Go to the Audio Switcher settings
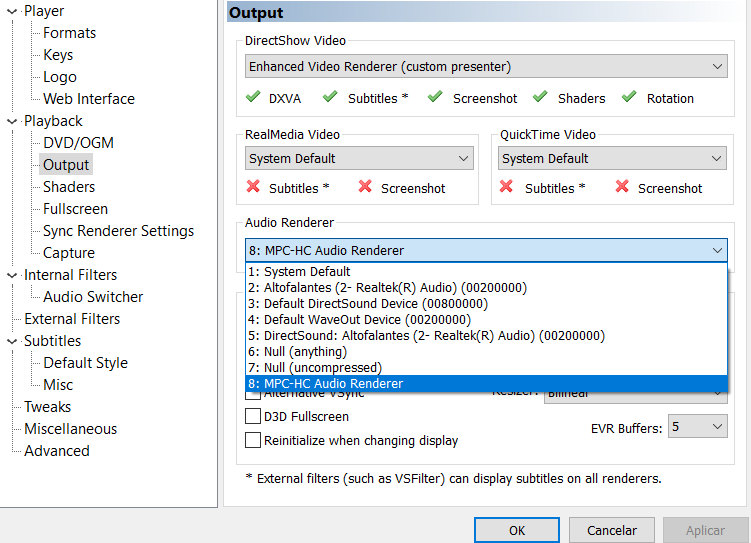The height and width of the screenshot is (543, 751). [93, 297]
